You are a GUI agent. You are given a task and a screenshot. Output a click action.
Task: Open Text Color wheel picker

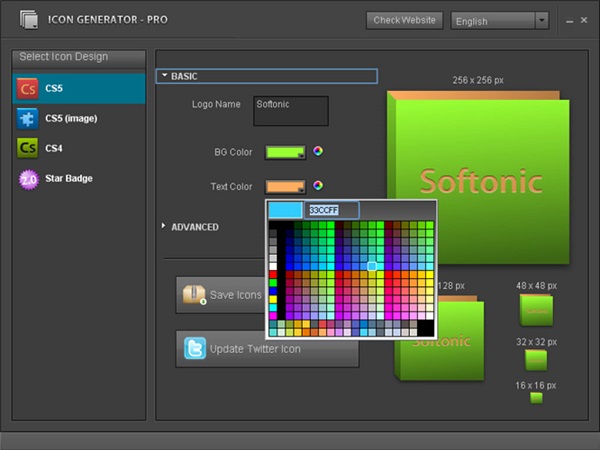pyautogui.click(x=318, y=185)
